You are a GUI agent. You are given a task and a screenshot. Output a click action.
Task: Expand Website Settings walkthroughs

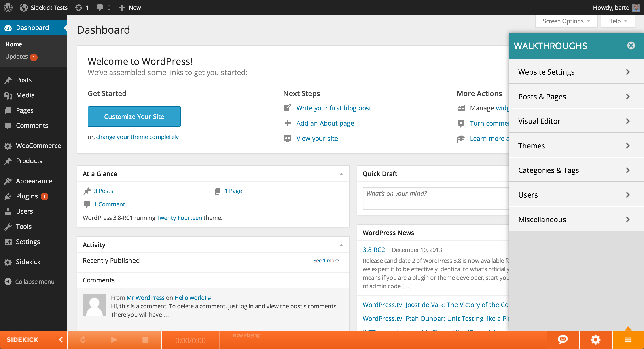[576, 72]
